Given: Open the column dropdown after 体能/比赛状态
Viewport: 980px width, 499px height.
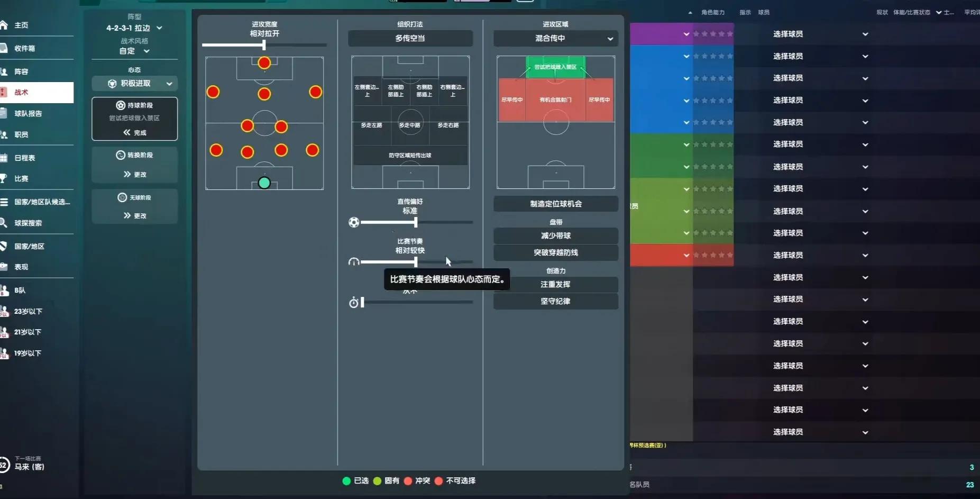Looking at the screenshot, I should pos(939,13).
